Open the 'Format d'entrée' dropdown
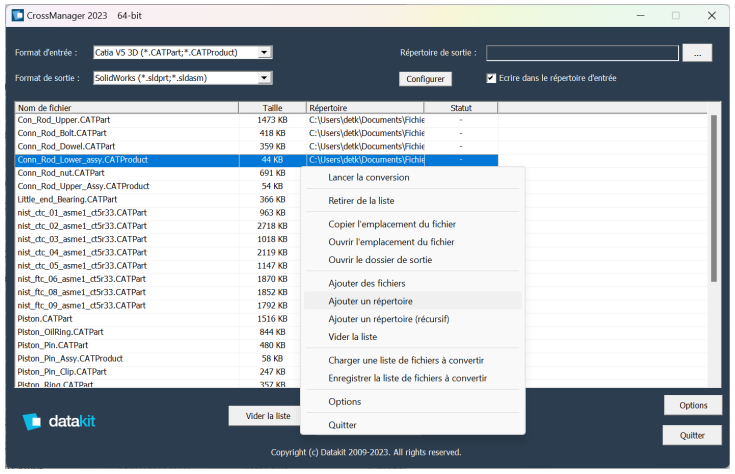This screenshot has width=735, height=474. click(264, 53)
